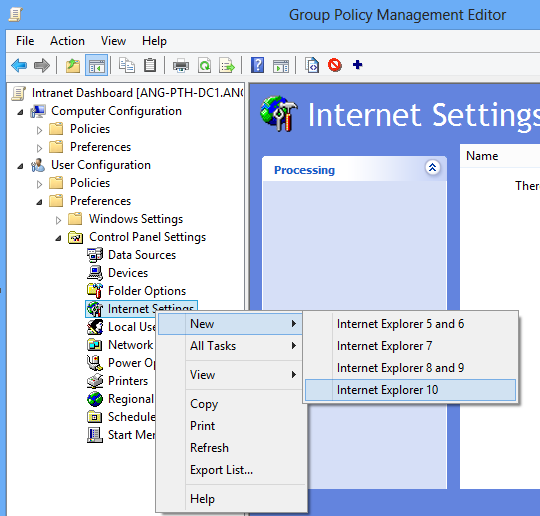Collapse the User Configuration node
Image resolution: width=540 pixels, height=516 pixels.
21,166
